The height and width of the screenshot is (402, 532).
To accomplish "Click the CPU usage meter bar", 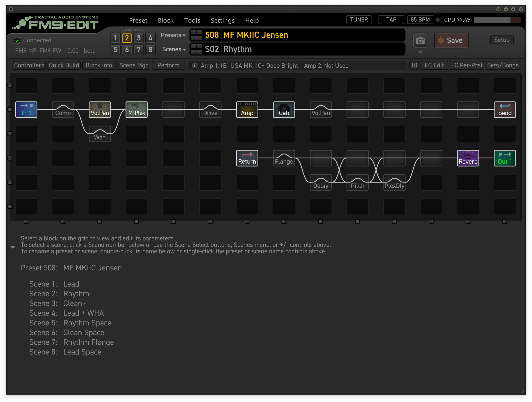I will pyautogui.click(x=497, y=20).
